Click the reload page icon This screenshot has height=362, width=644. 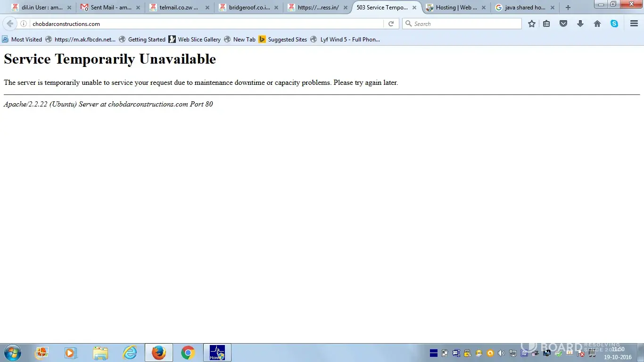391,24
